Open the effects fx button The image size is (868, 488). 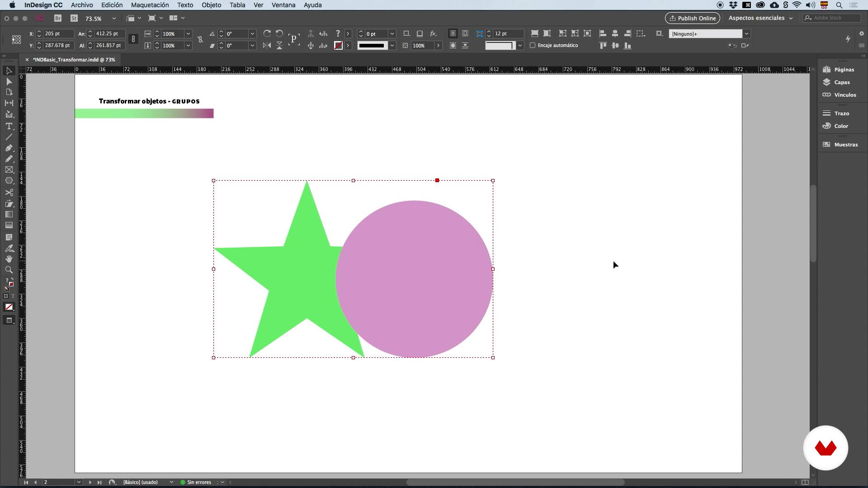(x=433, y=34)
